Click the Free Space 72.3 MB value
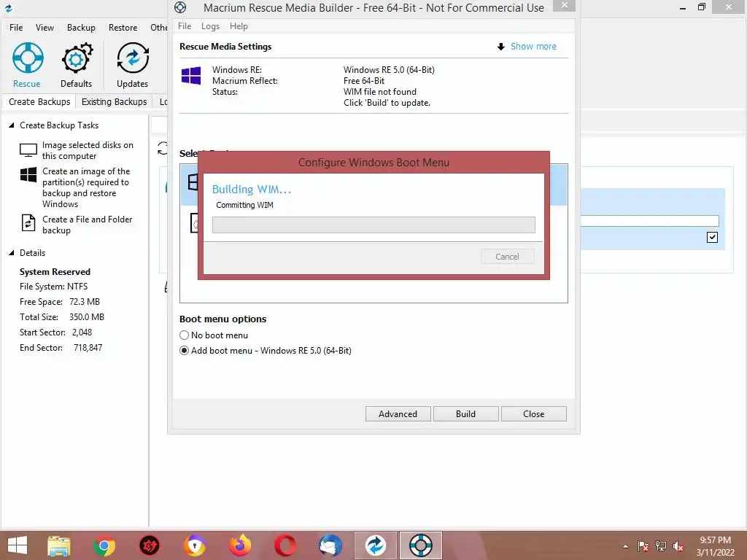The width and height of the screenshot is (747, 560). pyautogui.click(x=85, y=302)
